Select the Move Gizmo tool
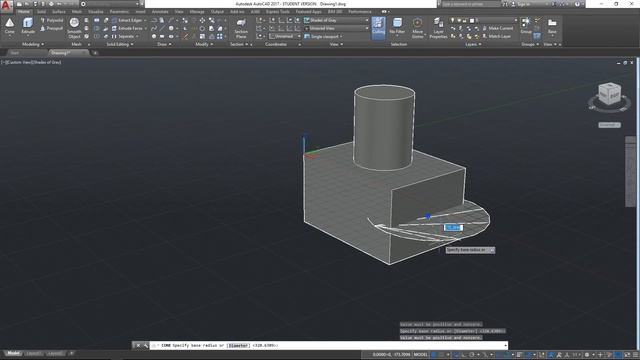 [417, 27]
